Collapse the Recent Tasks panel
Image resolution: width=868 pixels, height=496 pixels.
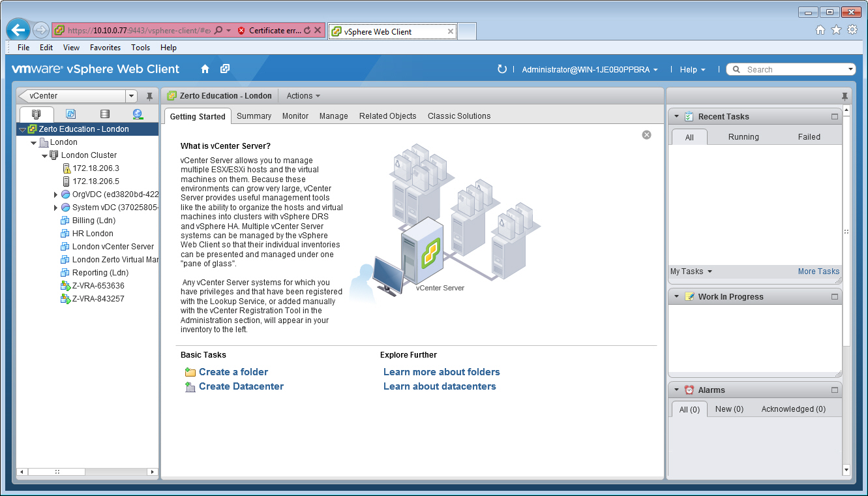(x=676, y=117)
